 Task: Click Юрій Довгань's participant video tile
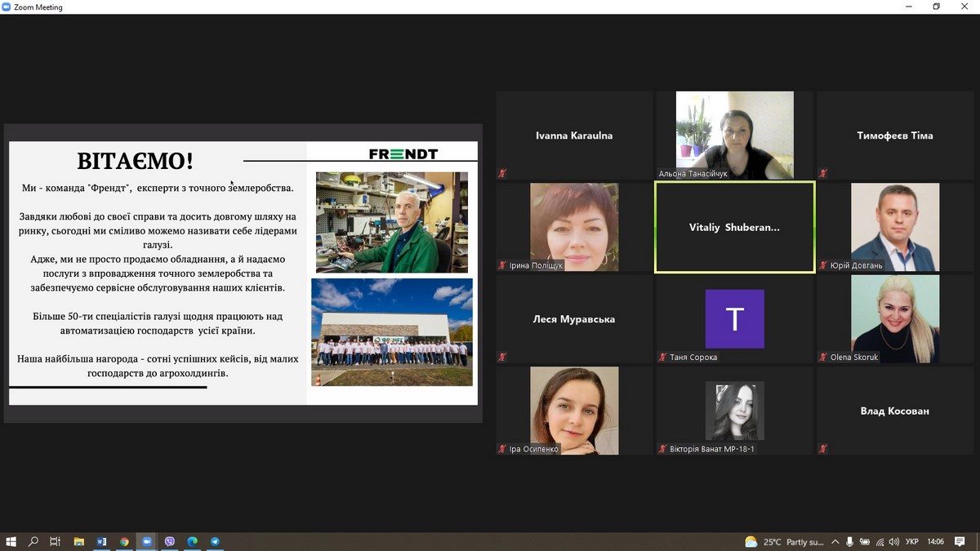coord(895,227)
